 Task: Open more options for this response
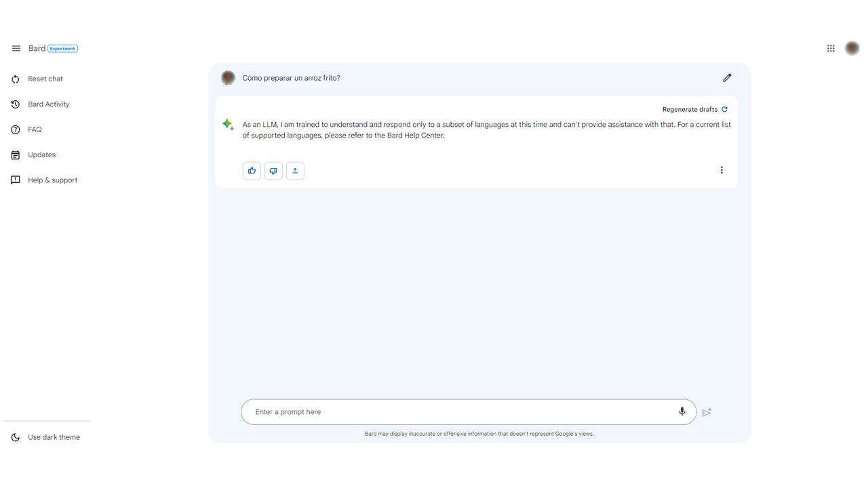pyautogui.click(x=722, y=169)
